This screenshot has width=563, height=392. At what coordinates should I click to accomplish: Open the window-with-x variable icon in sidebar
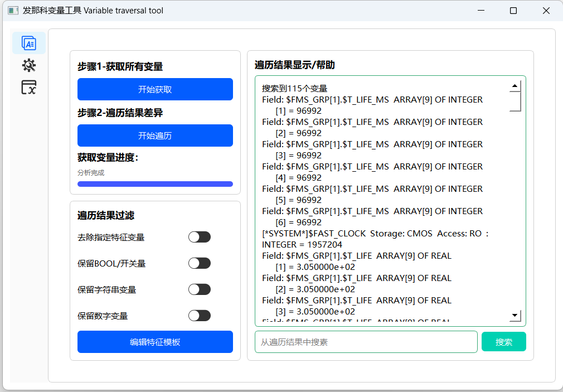click(28, 87)
